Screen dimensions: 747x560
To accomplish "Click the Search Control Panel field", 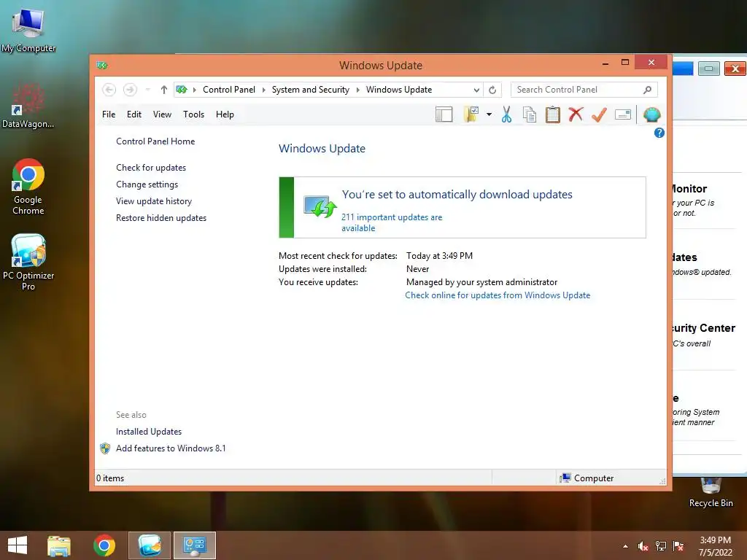I will click(x=584, y=90).
